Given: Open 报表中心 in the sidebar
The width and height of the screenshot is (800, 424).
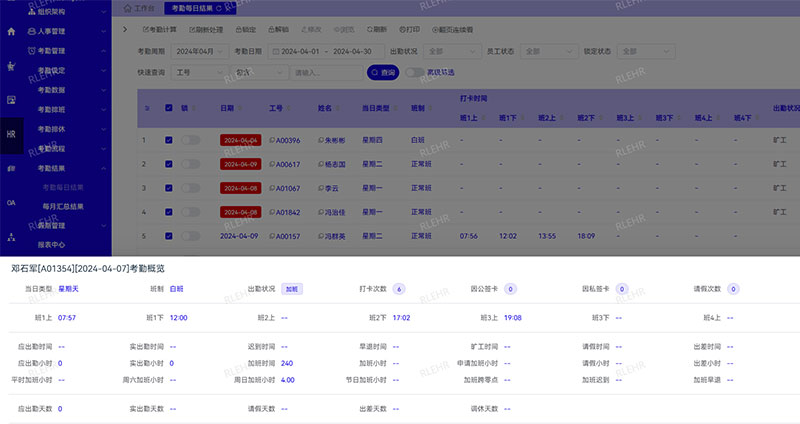Looking at the screenshot, I should 51,244.
